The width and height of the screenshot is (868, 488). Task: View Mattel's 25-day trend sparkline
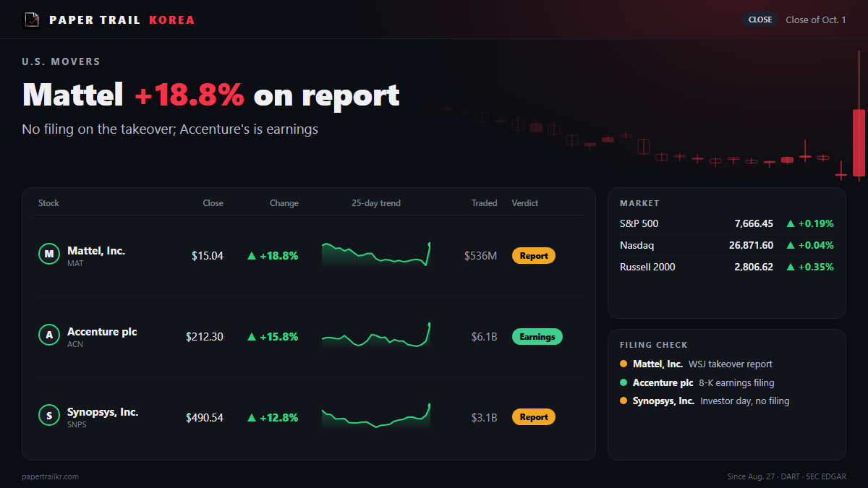376,255
